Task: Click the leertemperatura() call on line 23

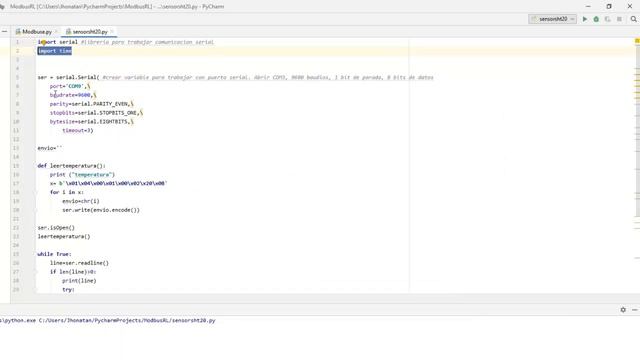Action: coord(64,236)
